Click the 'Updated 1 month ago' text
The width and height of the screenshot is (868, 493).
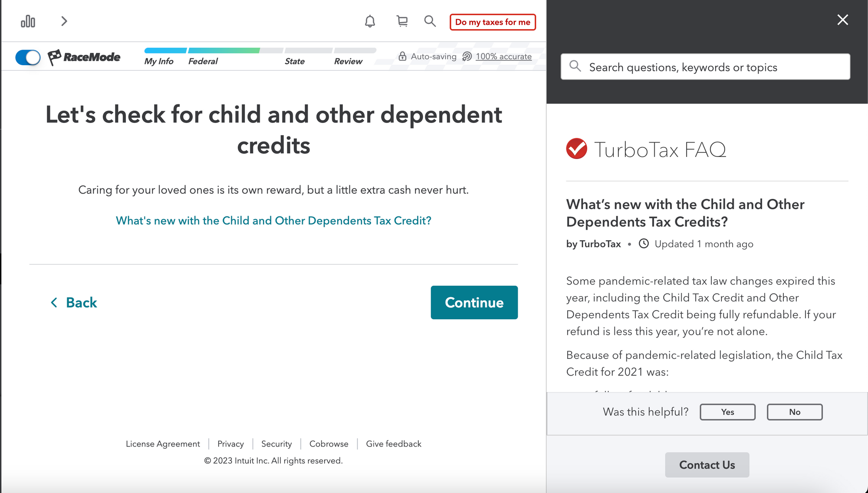704,244
